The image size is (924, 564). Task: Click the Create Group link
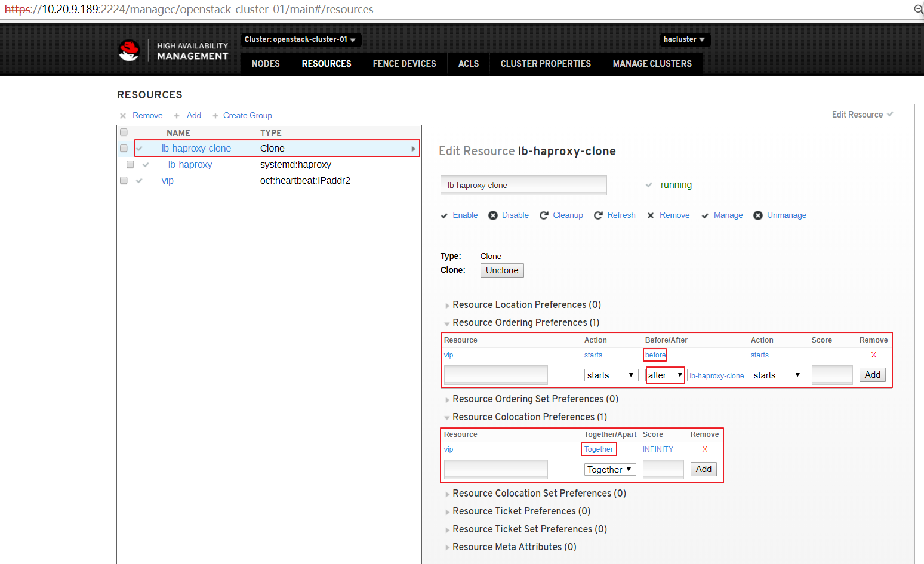[x=248, y=116]
